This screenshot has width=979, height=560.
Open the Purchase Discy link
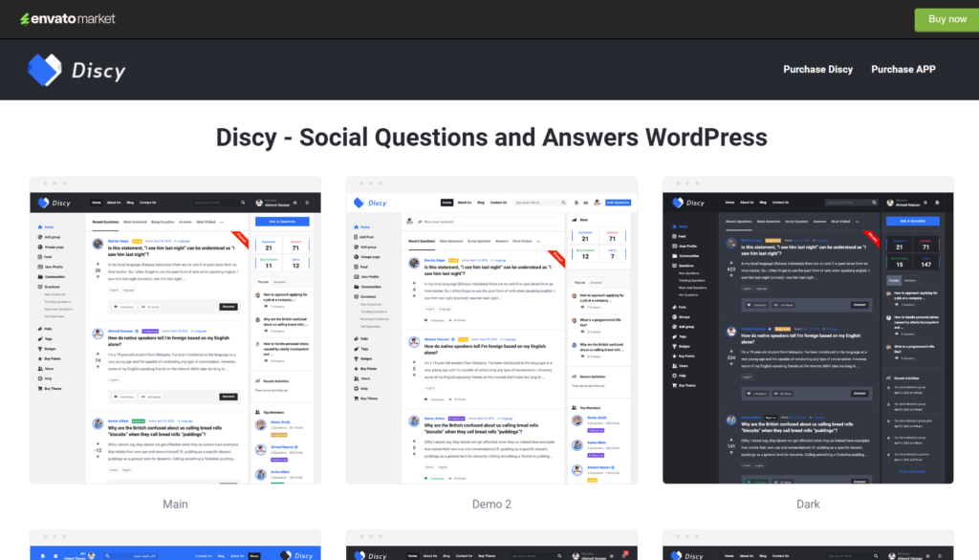(818, 70)
